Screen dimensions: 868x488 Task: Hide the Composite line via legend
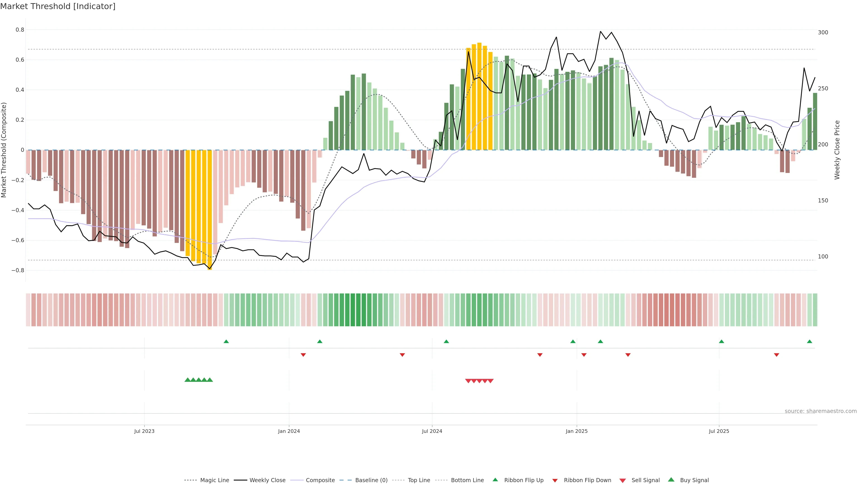[x=320, y=480]
